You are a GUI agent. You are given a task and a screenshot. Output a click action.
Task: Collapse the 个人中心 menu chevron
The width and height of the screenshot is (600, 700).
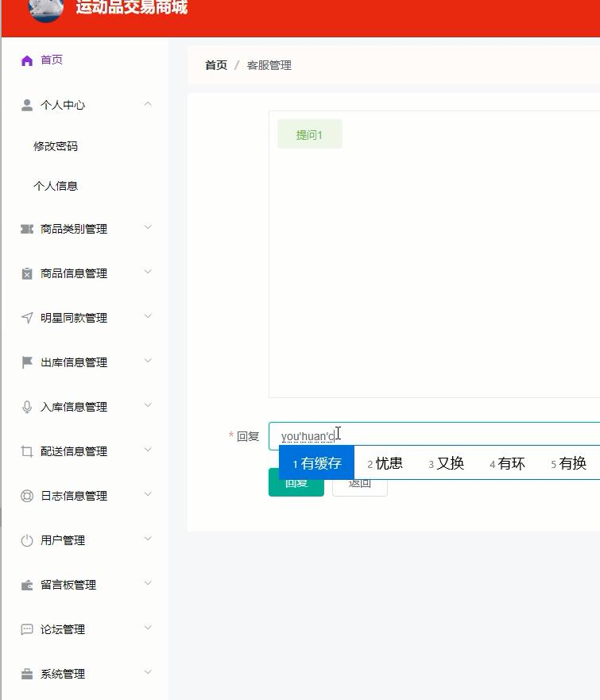148,104
